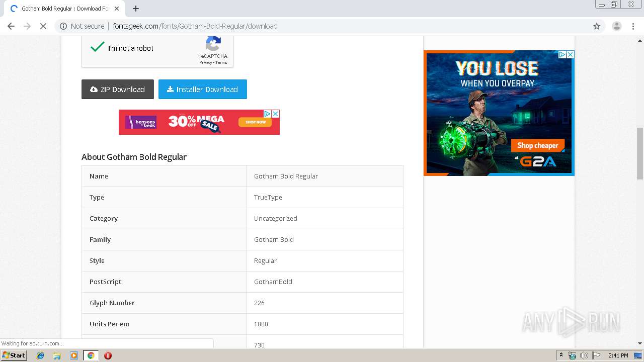
Task: Click the Show desktop button
Action: [x=638, y=355]
